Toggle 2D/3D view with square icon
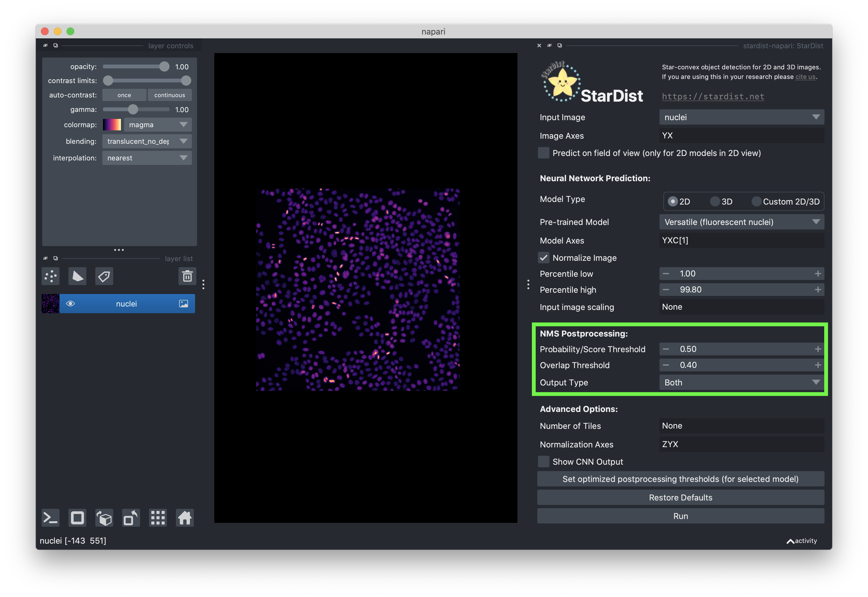This screenshot has width=868, height=597. 77,518
